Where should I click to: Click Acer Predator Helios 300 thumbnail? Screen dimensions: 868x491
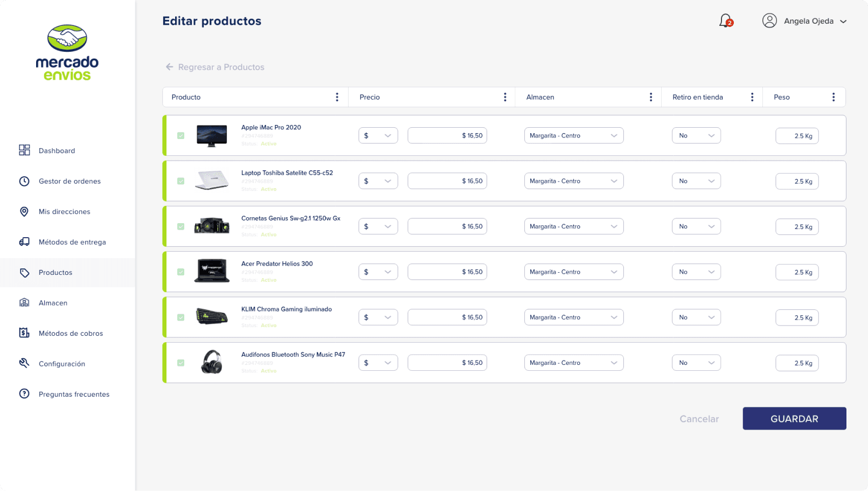[212, 271]
